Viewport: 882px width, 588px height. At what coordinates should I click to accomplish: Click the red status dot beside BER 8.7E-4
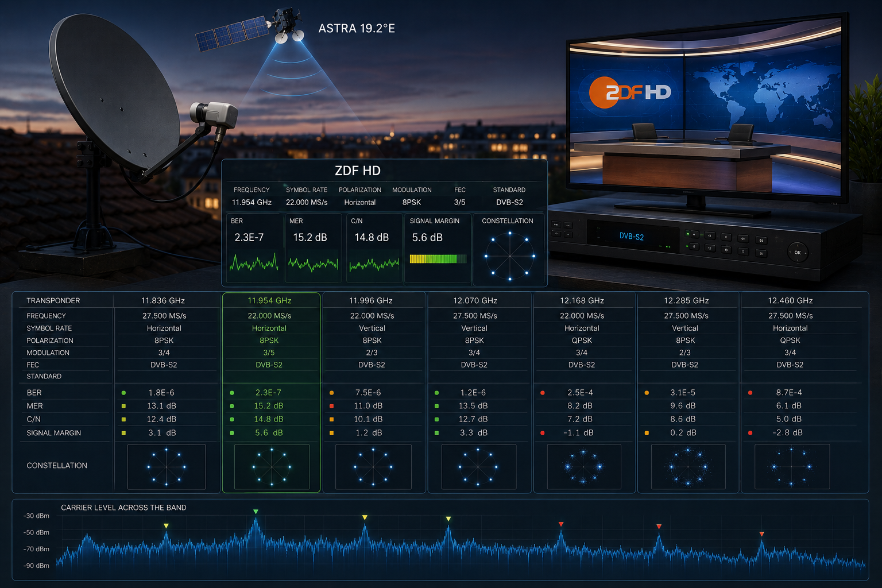(x=750, y=393)
